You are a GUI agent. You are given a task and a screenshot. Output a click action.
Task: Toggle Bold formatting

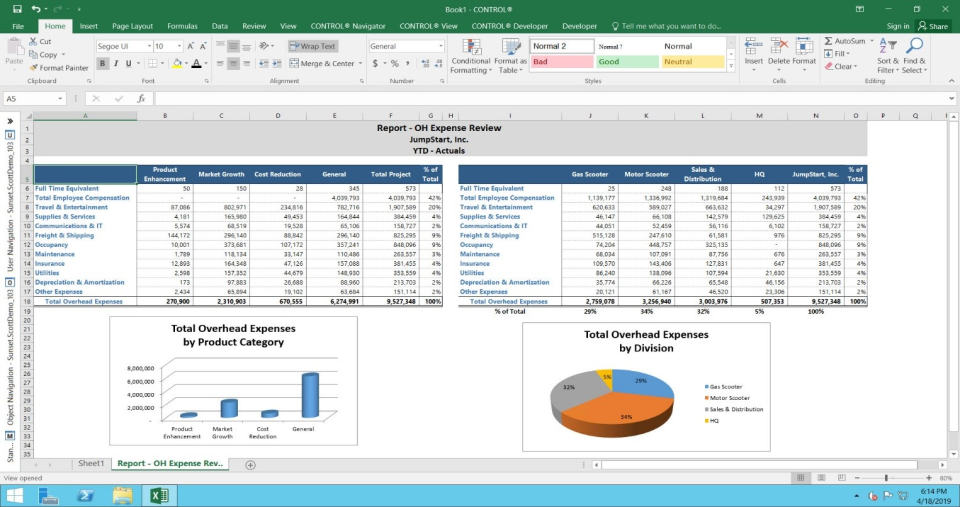[102, 63]
